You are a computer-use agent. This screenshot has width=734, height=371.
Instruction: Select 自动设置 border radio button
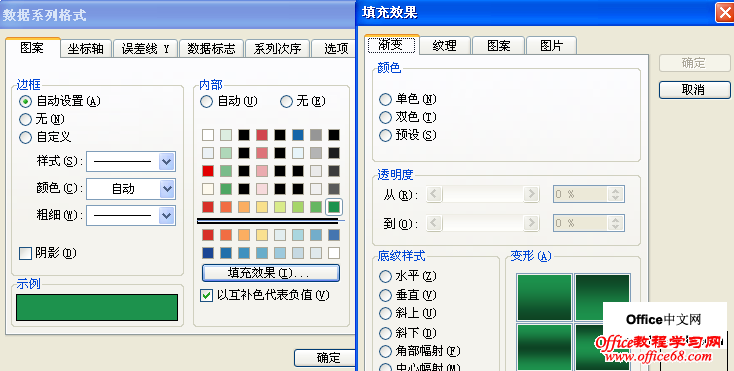pos(25,101)
